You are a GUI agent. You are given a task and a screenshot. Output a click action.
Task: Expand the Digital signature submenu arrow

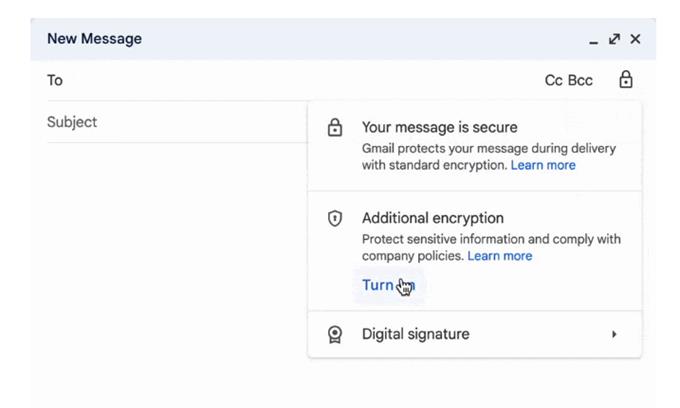coord(614,334)
